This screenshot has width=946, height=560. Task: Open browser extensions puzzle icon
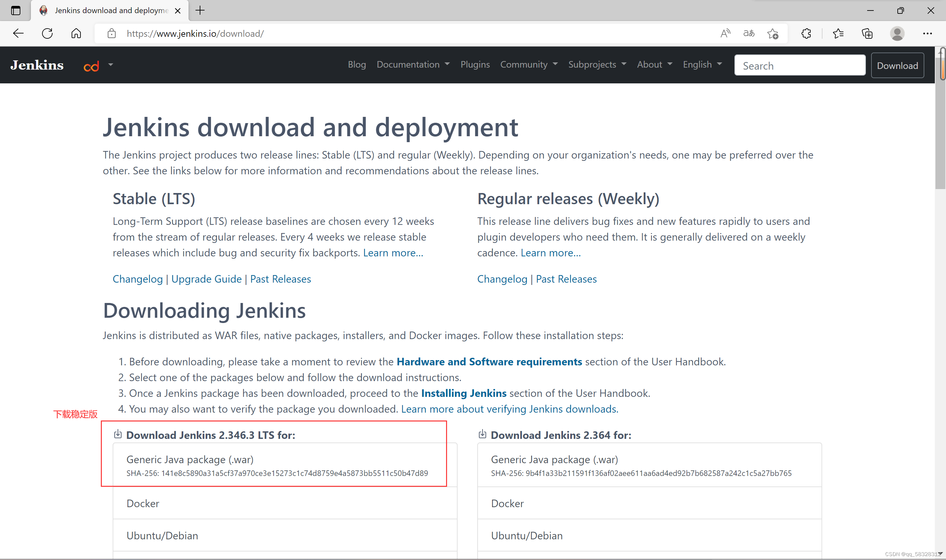point(806,33)
